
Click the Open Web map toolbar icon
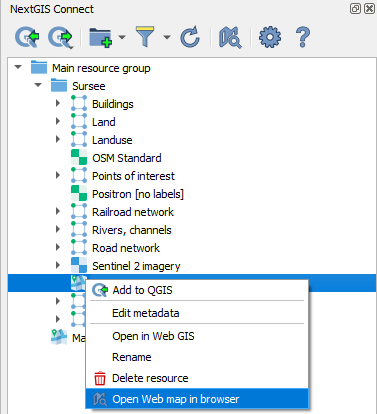pyautogui.click(x=230, y=38)
